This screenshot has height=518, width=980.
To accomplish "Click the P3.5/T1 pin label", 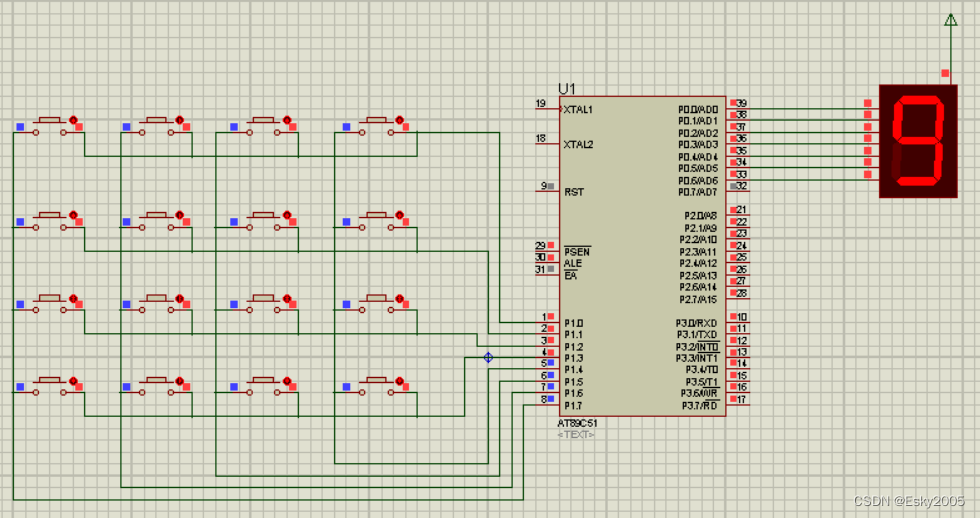I will pos(701,382).
